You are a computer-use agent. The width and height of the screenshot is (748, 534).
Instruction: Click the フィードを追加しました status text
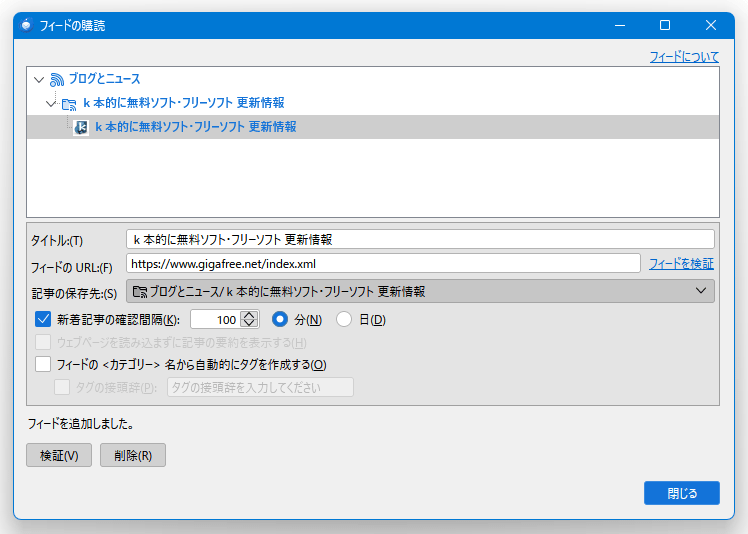pyautogui.click(x=81, y=424)
